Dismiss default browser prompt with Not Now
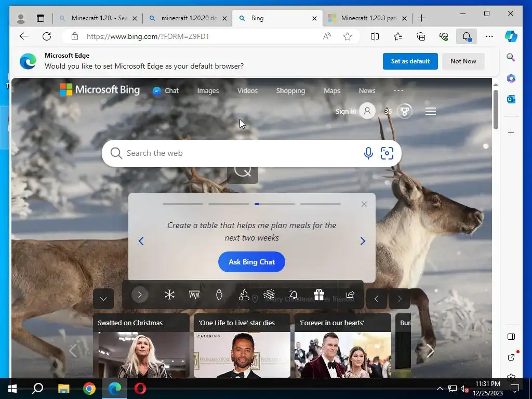 (463, 61)
